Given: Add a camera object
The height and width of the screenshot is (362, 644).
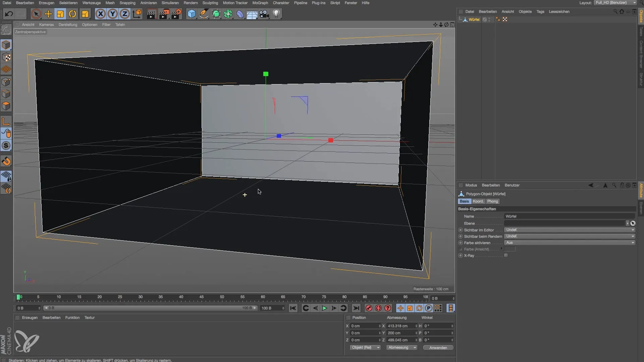Looking at the screenshot, I should (264, 14).
